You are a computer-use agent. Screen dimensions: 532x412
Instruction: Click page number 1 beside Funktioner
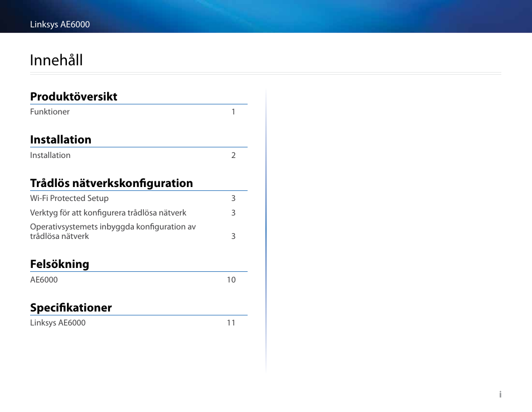pos(234,112)
